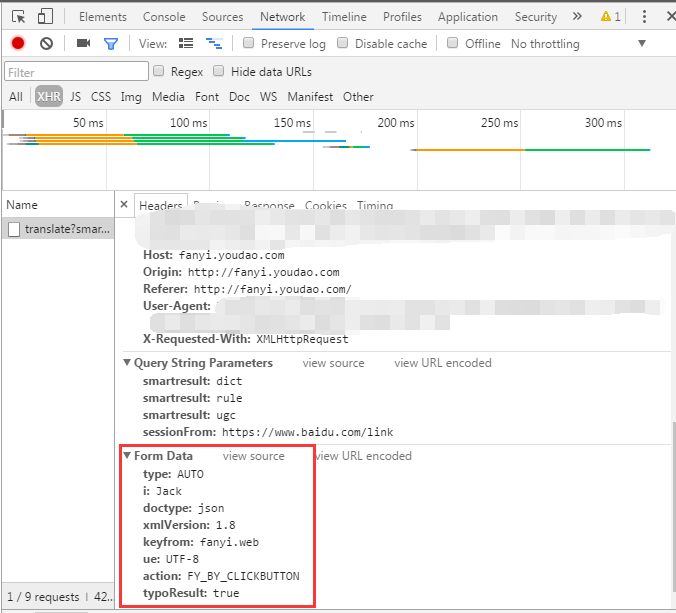The height and width of the screenshot is (613, 676).
Task: Toggle the Offline checkbox
Action: coord(452,43)
